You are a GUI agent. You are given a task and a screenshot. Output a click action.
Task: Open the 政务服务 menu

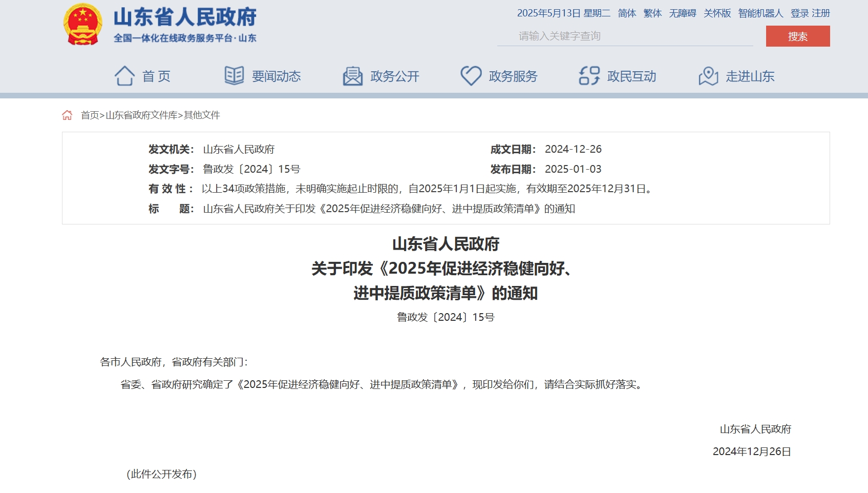[x=513, y=76]
